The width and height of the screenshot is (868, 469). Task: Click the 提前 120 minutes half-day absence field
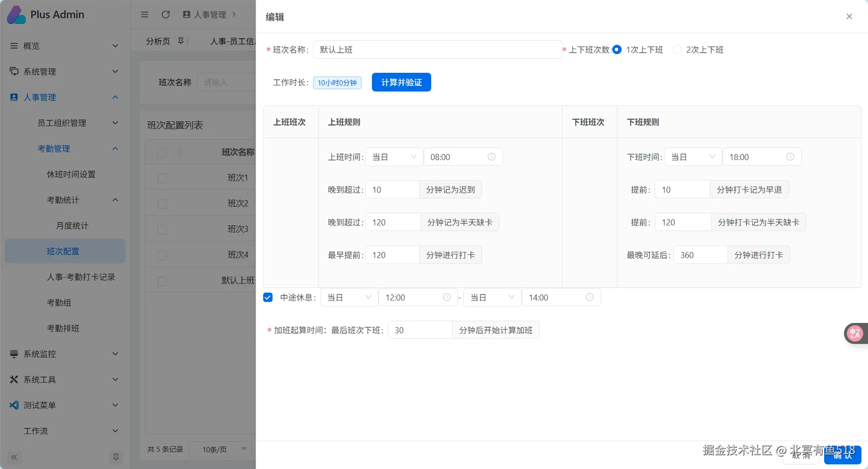pyautogui.click(x=683, y=222)
